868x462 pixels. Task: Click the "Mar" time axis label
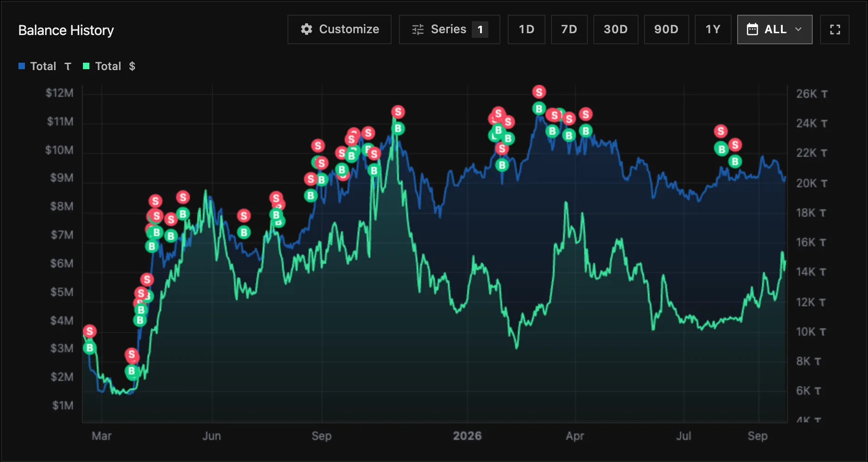(101, 436)
